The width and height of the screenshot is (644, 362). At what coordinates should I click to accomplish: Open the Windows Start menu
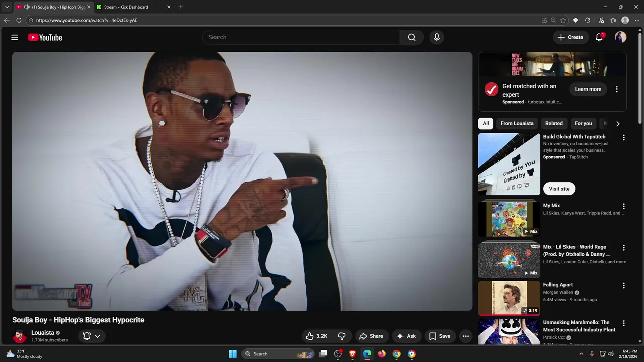(x=232, y=354)
